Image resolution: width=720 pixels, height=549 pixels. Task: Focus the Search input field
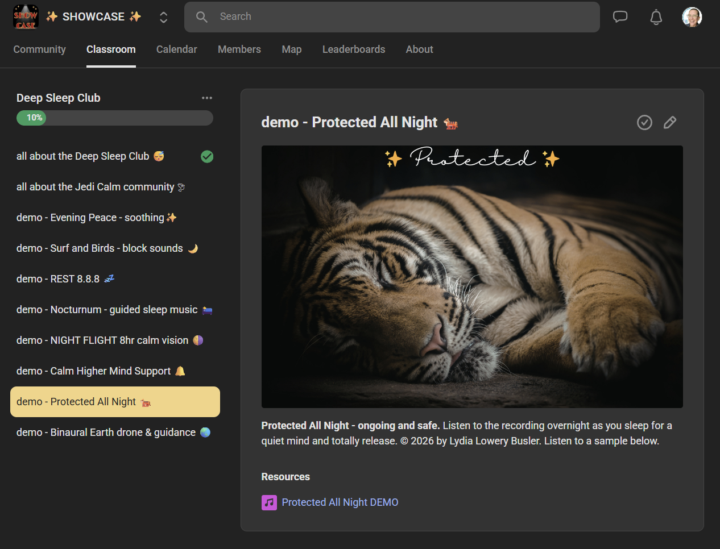pyautogui.click(x=400, y=17)
